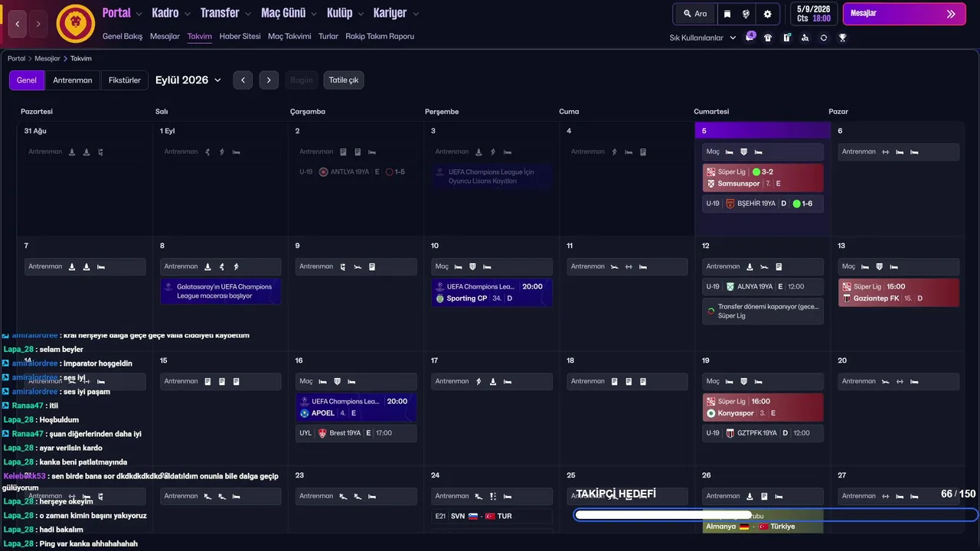Open the Eylül 2026 month picker
The width and height of the screenshot is (980, 551).
tap(188, 80)
